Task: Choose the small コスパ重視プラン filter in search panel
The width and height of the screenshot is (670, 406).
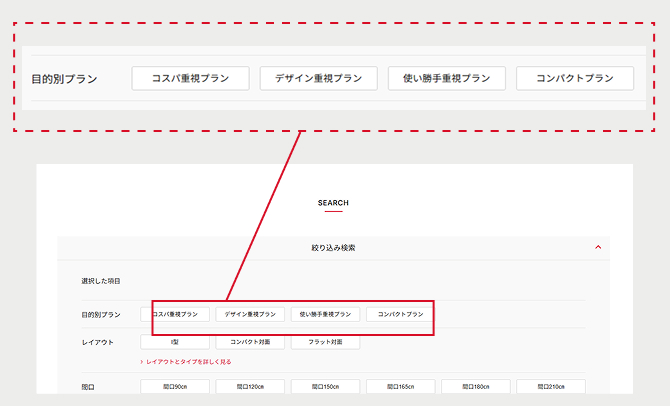Action: point(175,314)
